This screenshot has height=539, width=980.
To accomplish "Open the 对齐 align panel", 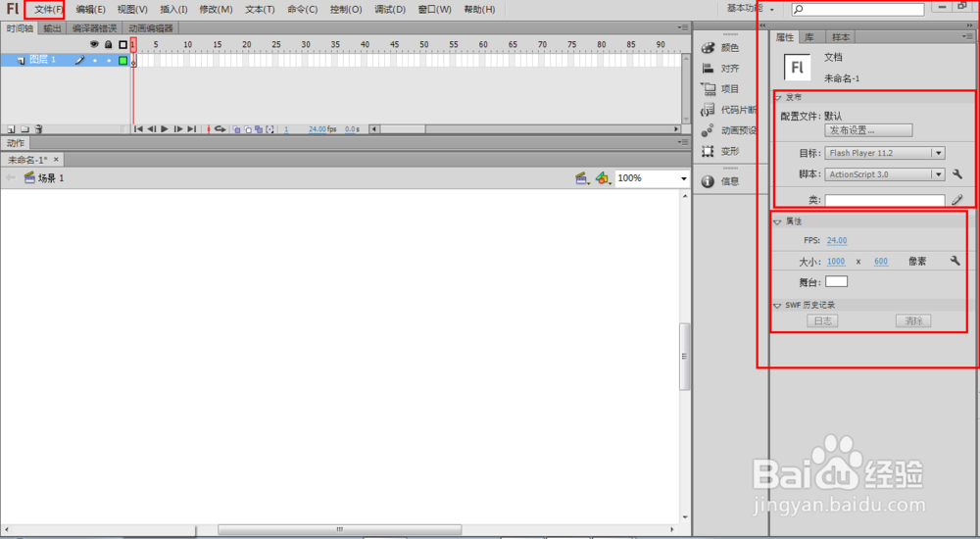I will tap(720, 69).
